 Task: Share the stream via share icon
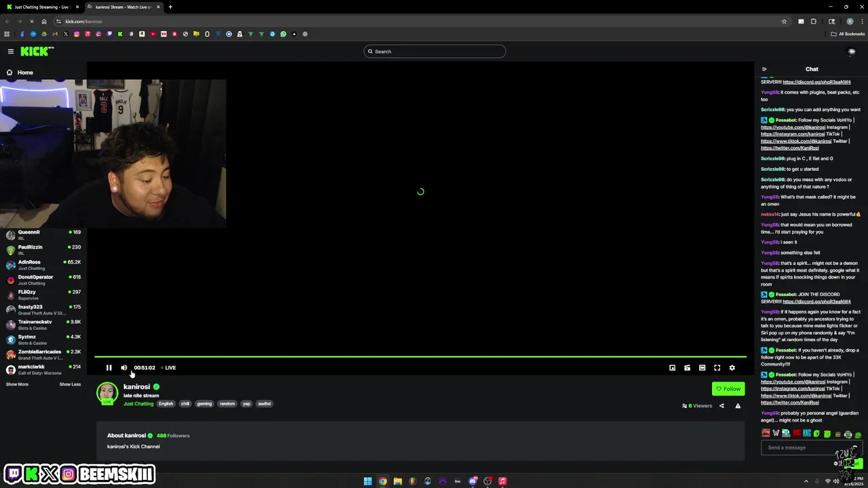point(722,406)
